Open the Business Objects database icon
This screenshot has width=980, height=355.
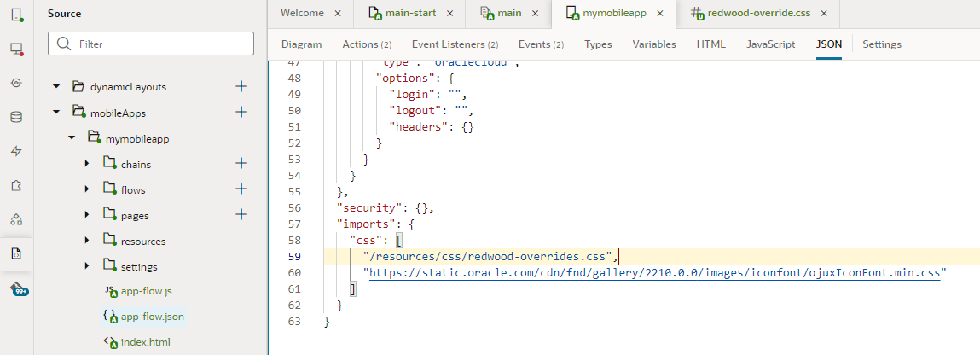tap(17, 117)
